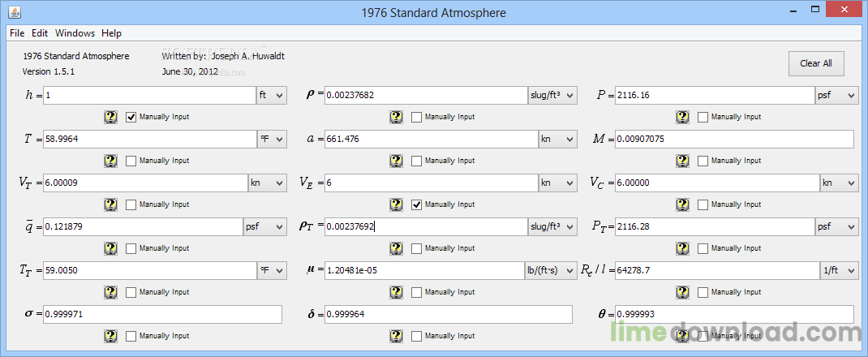Click the help icon below altitude h field

(111, 117)
